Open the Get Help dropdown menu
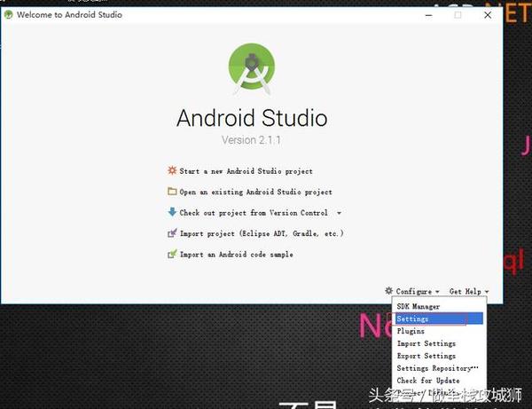 (x=468, y=291)
